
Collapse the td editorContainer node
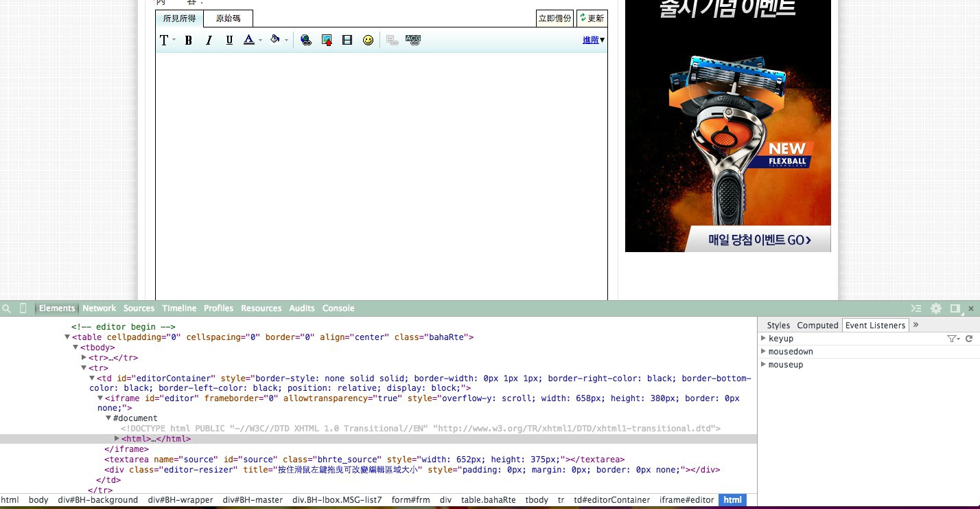[92, 378]
